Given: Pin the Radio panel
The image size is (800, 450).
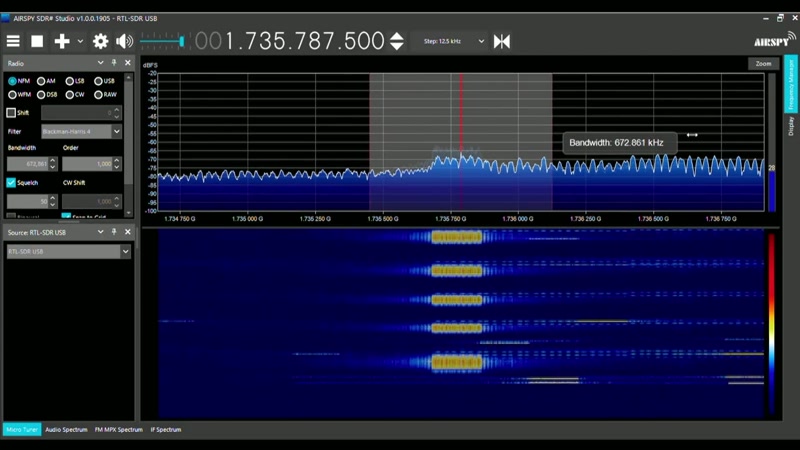Looking at the screenshot, I should 114,63.
